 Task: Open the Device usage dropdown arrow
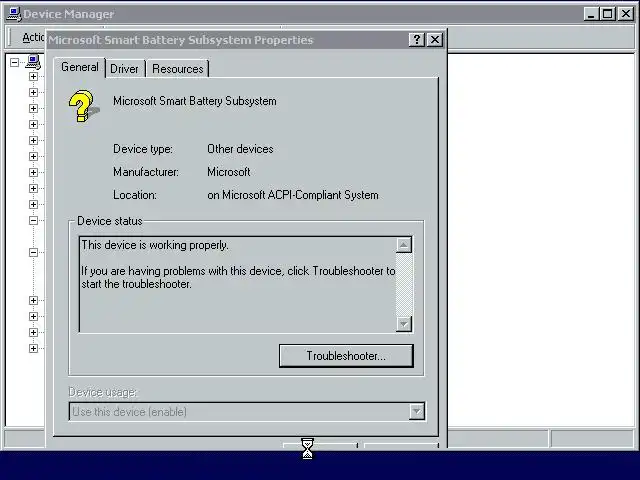coord(416,411)
